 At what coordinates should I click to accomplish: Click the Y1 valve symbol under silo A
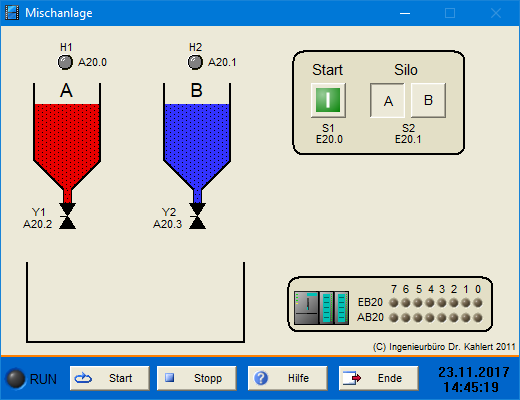[x=67, y=216]
